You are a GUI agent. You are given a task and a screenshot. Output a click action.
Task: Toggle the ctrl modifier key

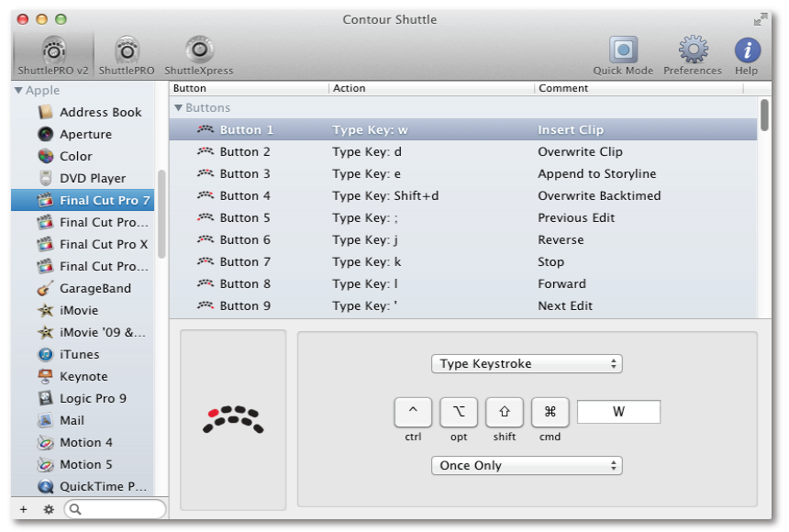(x=413, y=412)
